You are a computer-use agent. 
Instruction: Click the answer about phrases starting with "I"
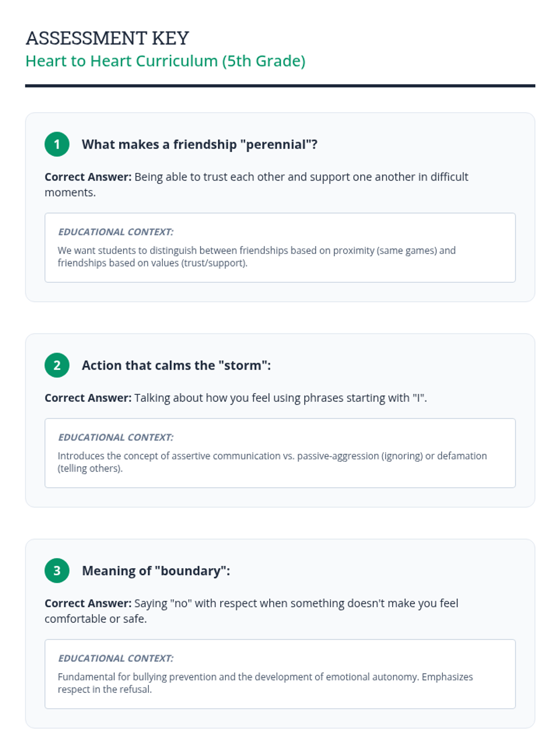(280, 398)
